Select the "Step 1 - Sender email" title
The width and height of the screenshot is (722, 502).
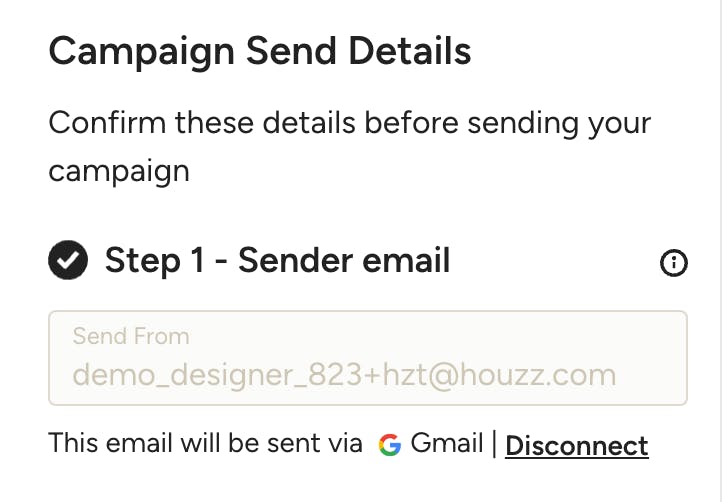click(277, 261)
